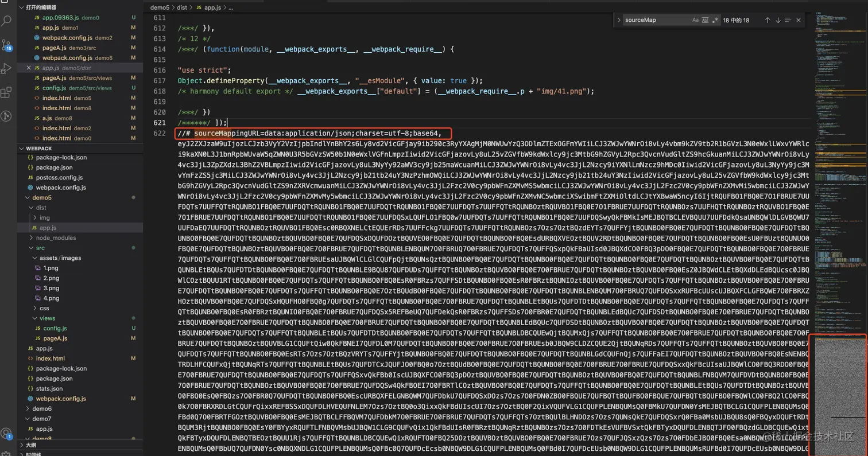
Task: Close the app.js demo5/dist open editor
Action: (29, 68)
